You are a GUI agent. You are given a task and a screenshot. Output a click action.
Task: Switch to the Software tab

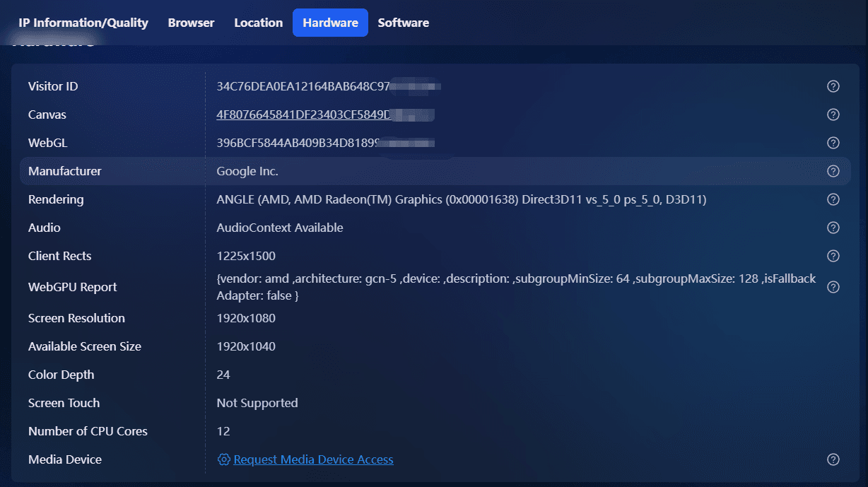403,23
